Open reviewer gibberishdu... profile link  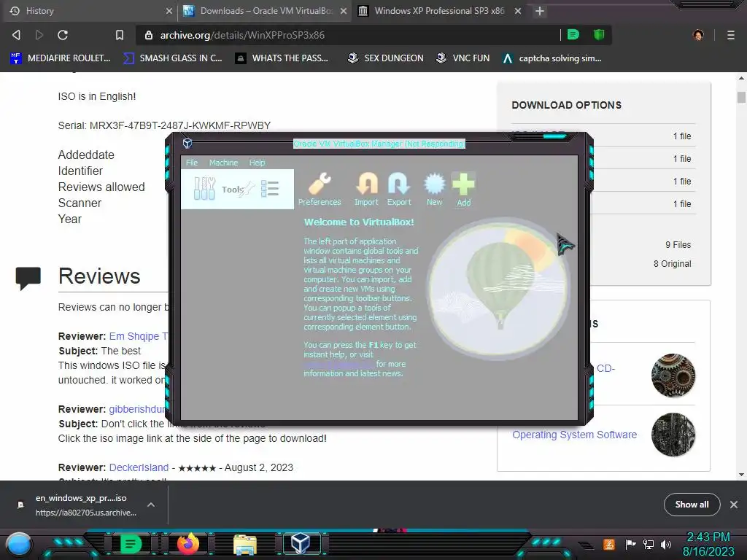pos(137,409)
